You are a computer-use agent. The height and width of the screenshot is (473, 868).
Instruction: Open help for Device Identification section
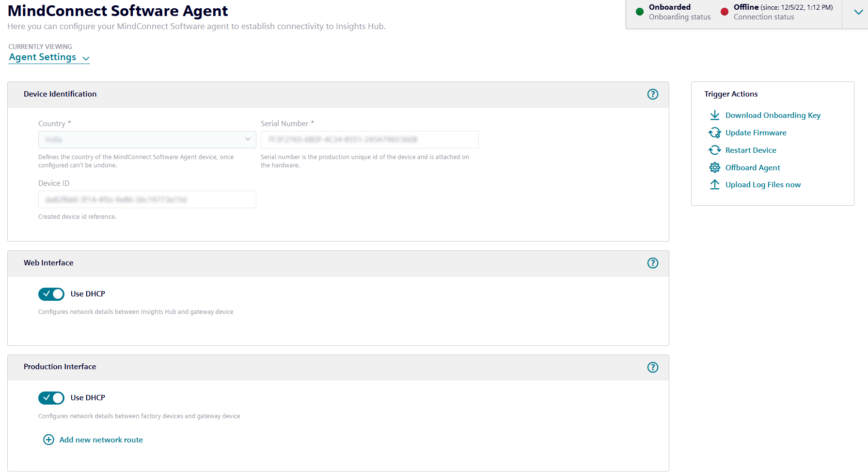coord(653,94)
